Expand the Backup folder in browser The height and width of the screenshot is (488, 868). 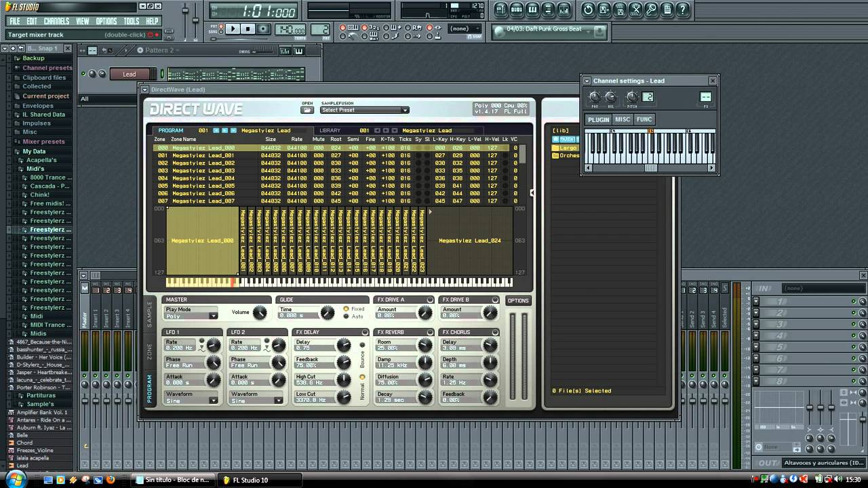(33, 58)
